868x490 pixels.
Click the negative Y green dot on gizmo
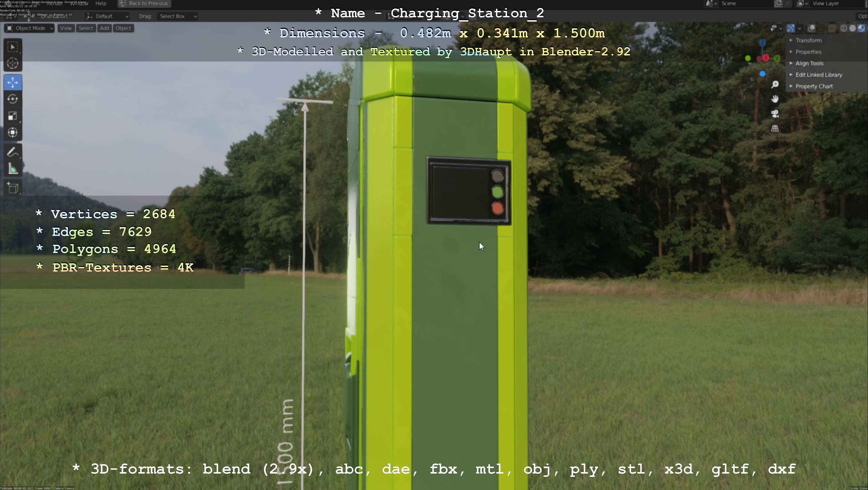point(748,59)
